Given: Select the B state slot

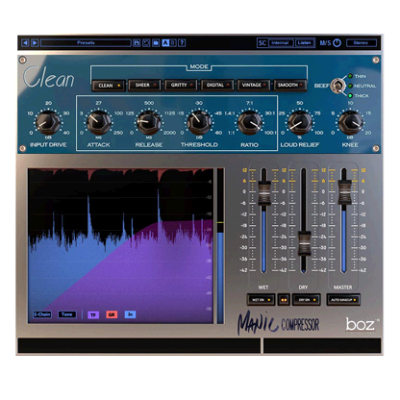Looking at the screenshot, I should point(173,43).
